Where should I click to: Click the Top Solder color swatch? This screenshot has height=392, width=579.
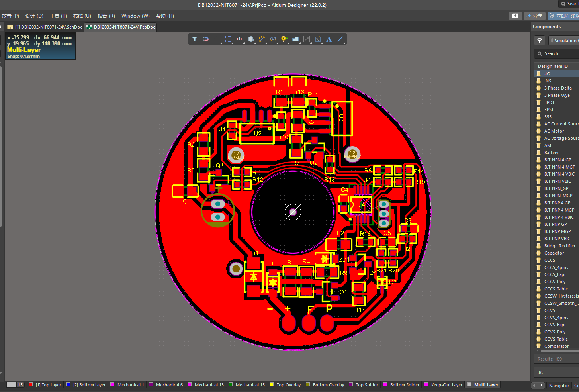pyautogui.click(x=351, y=385)
